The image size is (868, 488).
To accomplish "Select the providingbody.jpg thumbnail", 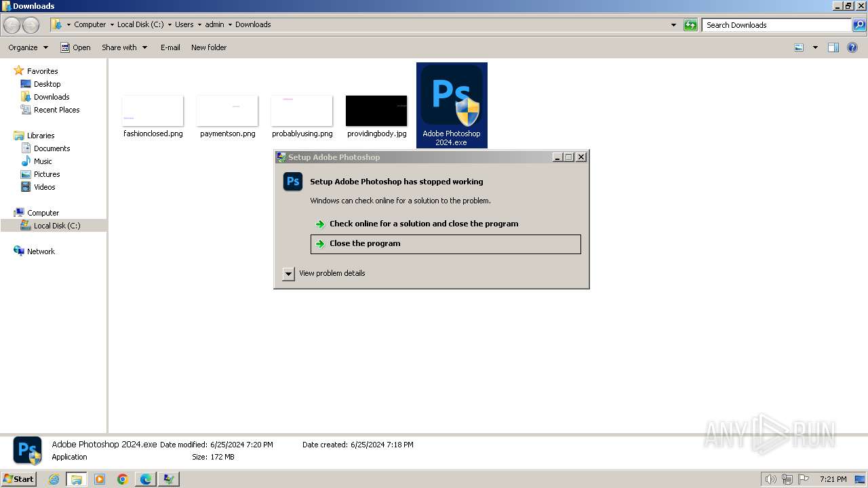I will pos(376,111).
